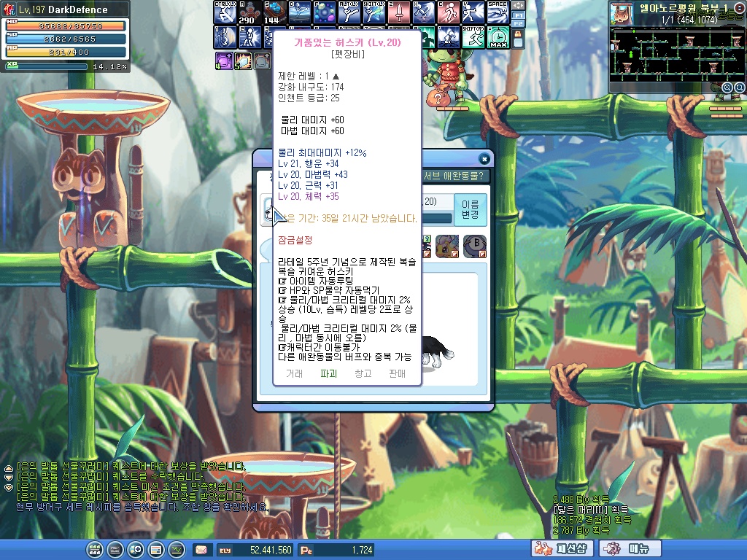The image size is (747, 560).
Task: Jump chat to bottom with double-down arrow
Action: (9, 488)
